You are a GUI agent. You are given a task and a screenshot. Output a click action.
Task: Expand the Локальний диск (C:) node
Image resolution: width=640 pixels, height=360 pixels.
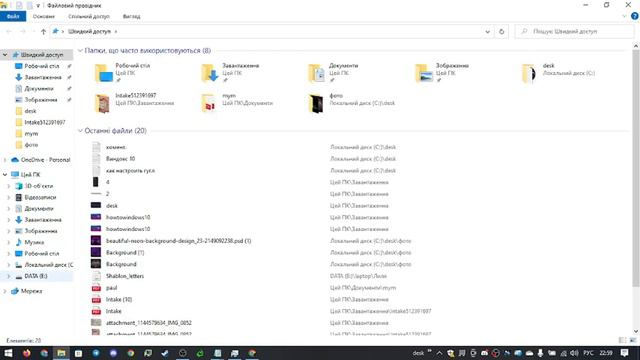tap(9, 265)
